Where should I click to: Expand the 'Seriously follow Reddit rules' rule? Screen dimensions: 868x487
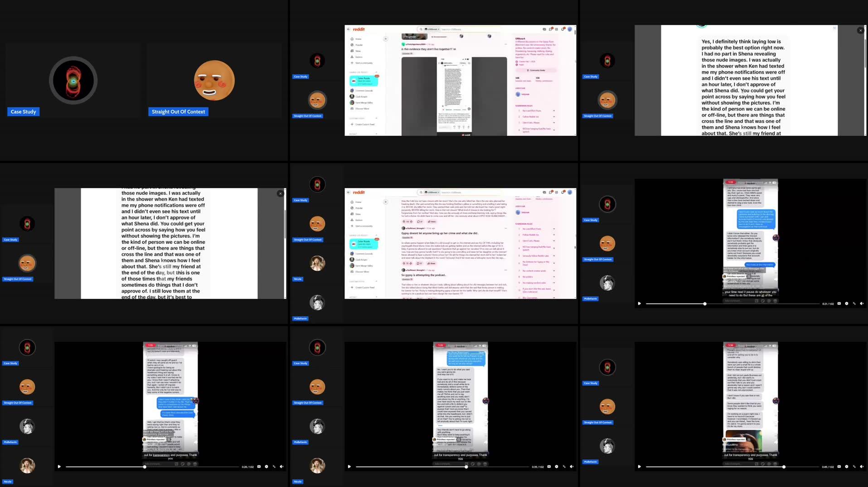click(553, 256)
